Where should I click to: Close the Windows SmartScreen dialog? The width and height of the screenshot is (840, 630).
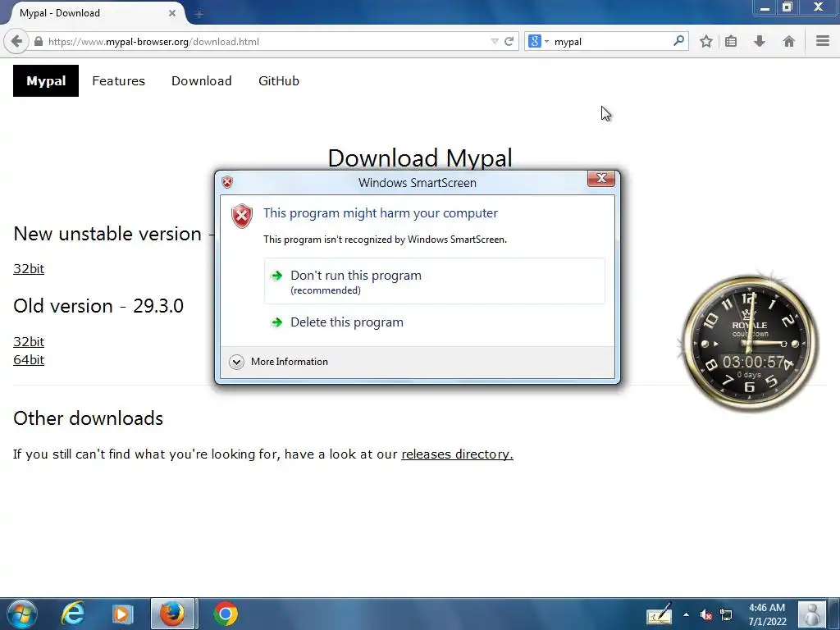pyautogui.click(x=601, y=178)
